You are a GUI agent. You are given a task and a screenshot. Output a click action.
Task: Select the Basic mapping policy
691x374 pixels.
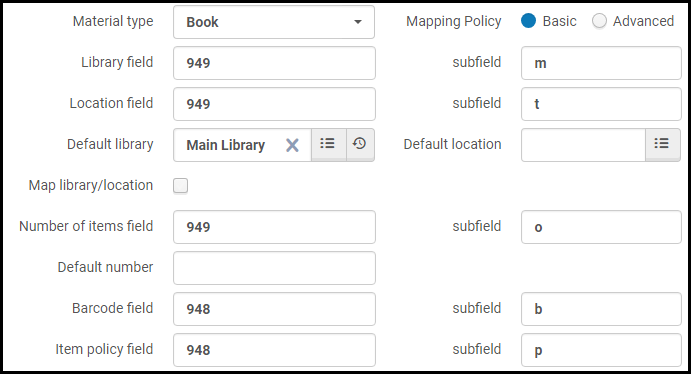coord(528,21)
